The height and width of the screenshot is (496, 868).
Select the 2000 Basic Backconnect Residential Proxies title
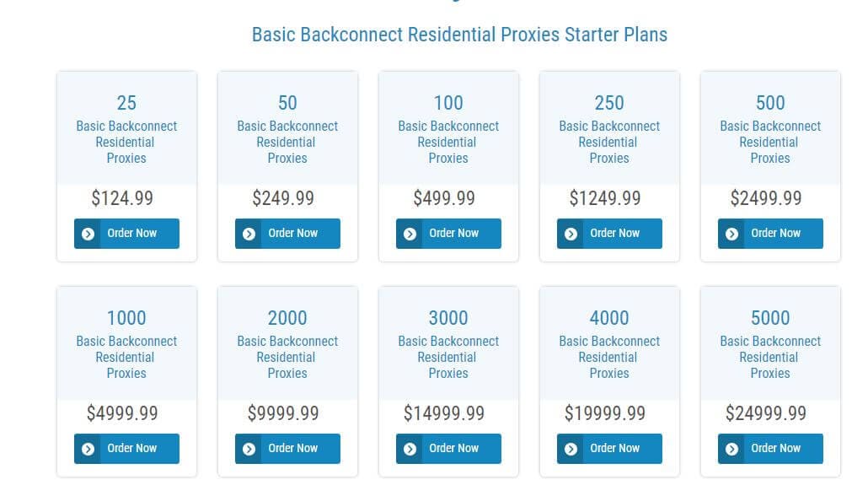(x=287, y=344)
